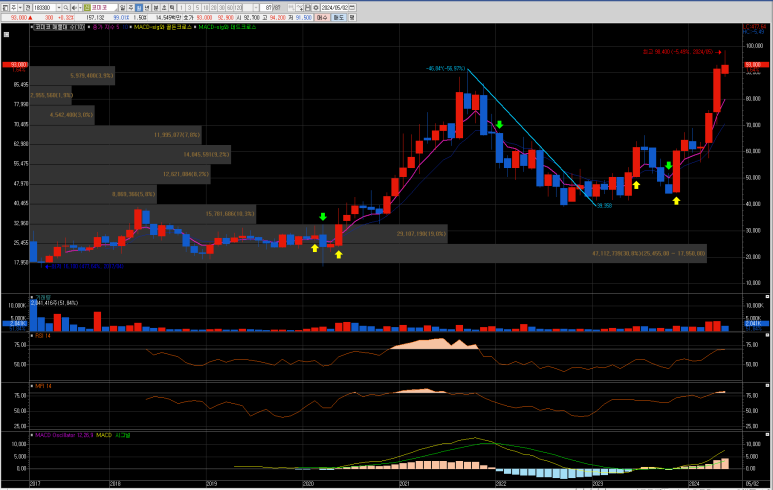Viewport: 773px width, 490px height.
Task: Select the 20 interval button
Action: 213,8
